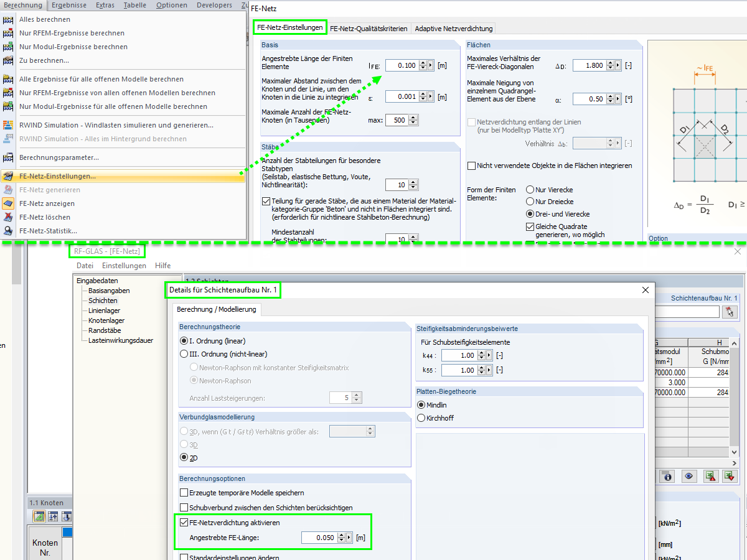Enable Nicht verwendete Objekte in die Flächen integrieren
Screen dimensions: 747x560
[471, 166]
